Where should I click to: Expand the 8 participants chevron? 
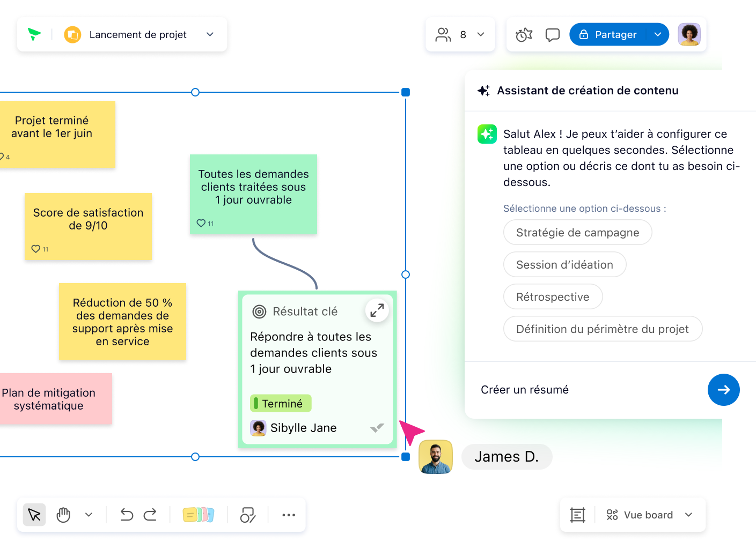point(481,34)
